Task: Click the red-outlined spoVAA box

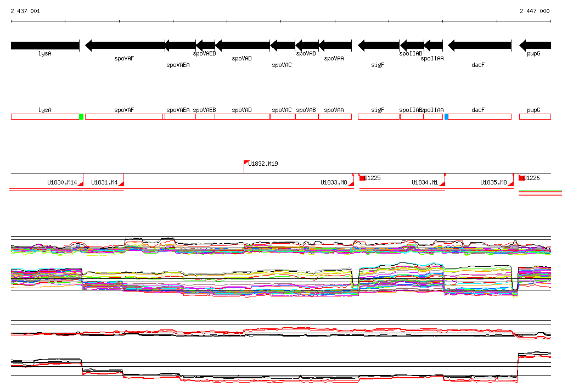Action: [335, 116]
